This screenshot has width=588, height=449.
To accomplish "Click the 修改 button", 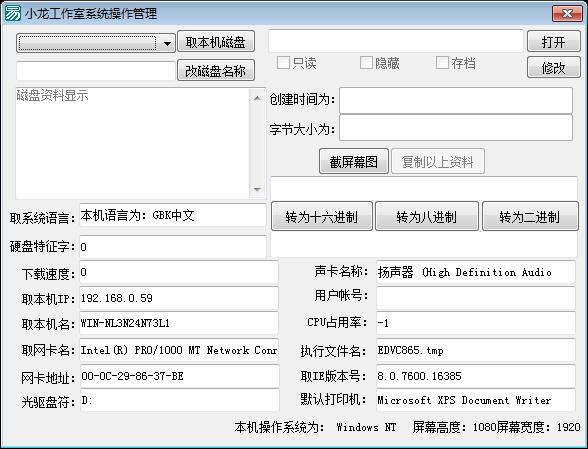I will point(554,68).
